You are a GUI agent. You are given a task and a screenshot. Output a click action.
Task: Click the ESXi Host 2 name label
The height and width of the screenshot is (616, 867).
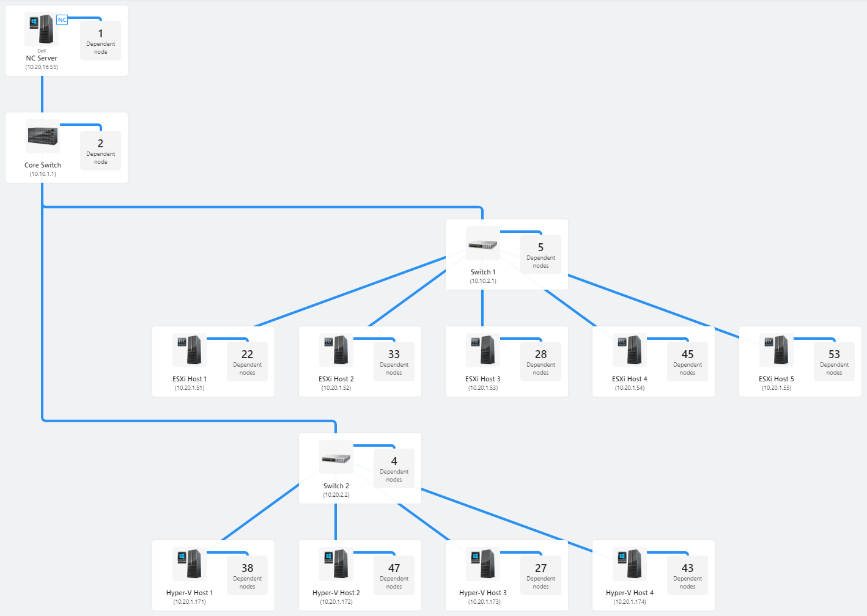(x=336, y=379)
